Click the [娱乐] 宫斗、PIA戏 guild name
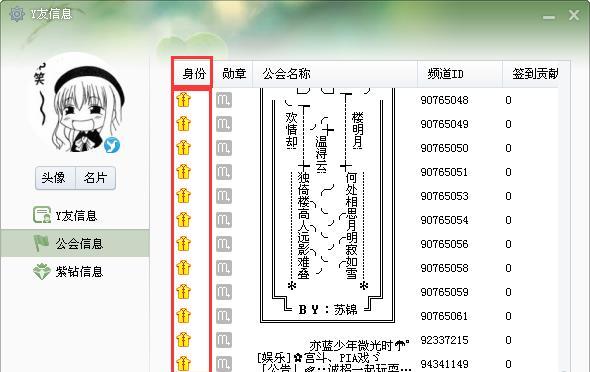Image resolution: width=590 pixels, height=372 pixels. (318, 357)
